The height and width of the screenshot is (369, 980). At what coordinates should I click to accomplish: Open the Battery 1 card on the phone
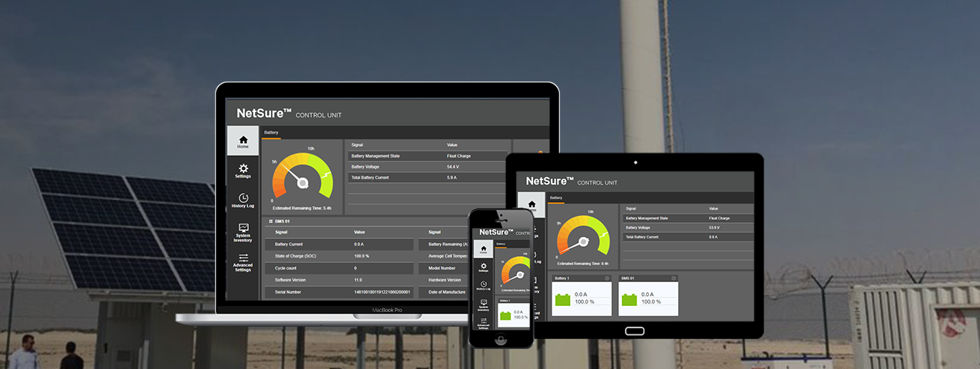click(514, 313)
